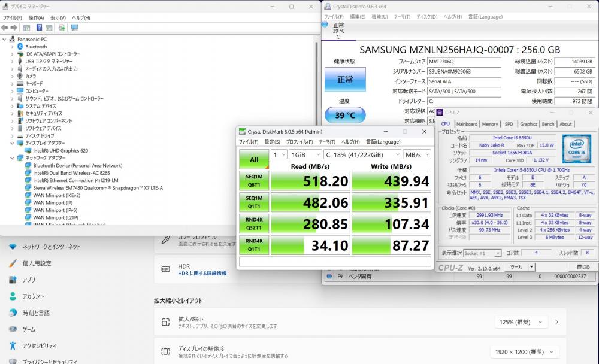Screen dimensions: 599x364
Task: Open the HDR に関する詳細情報 link
Action: pyautogui.click(x=202, y=274)
